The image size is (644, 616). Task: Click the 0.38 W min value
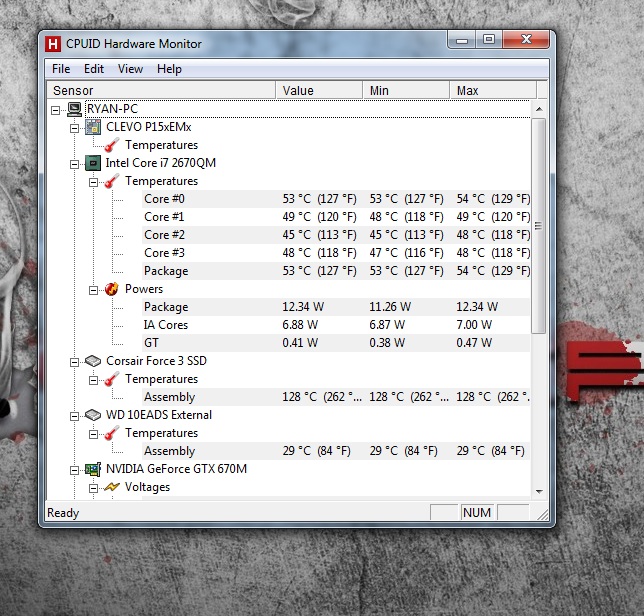tap(387, 343)
